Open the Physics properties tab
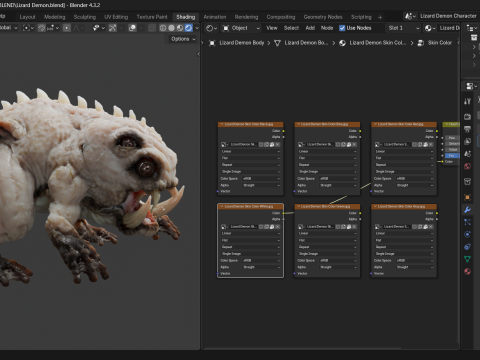This screenshot has width=480, height=360. tap(467, 234)
